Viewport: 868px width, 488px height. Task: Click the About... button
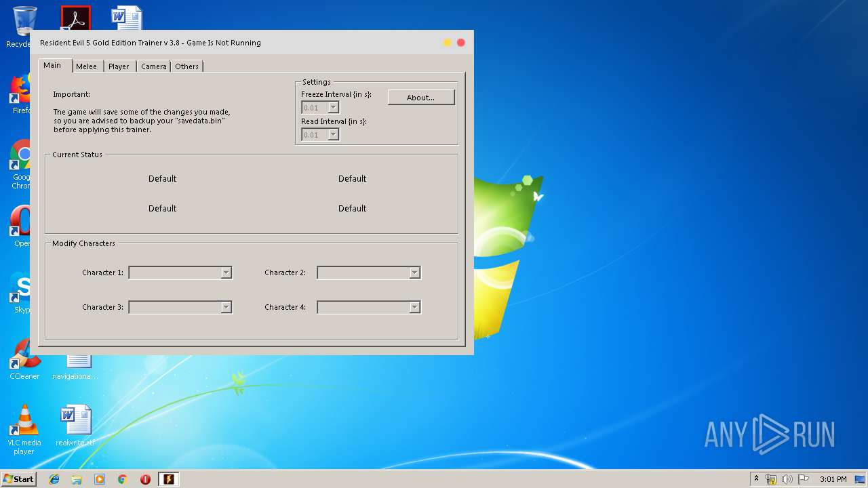click(420, 98)
